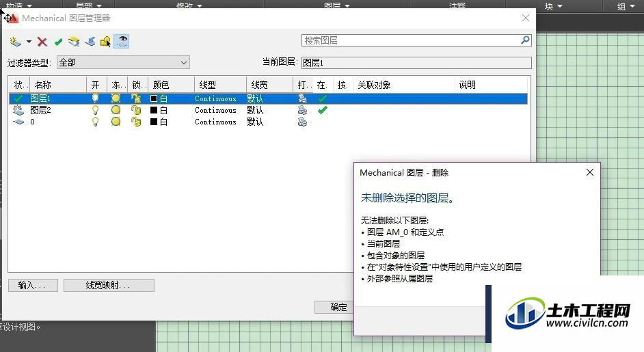Click the search layers input field
The image size is (644, 352).
pos(411,40)
